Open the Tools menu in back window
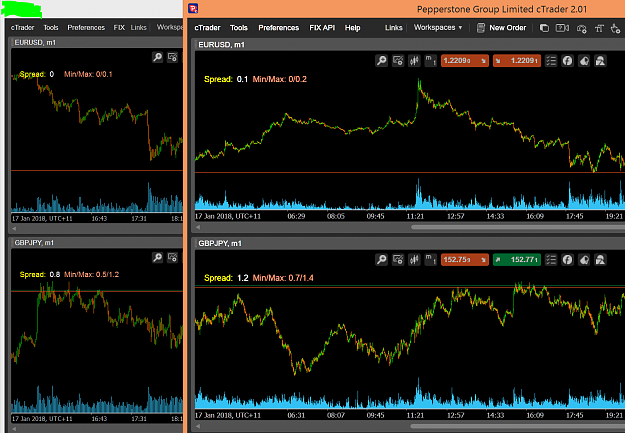This screenshot has width=625, height=433. (51, 28)
